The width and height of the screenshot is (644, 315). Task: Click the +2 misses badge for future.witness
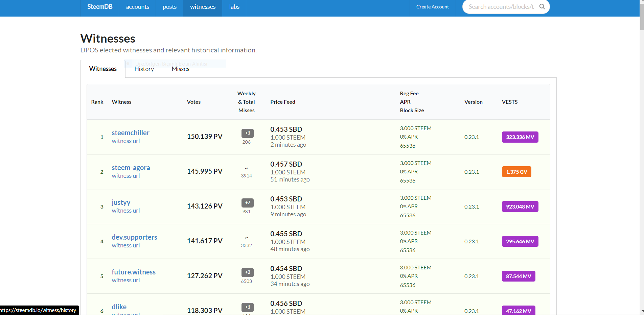pyautogui.click(x=248, y=272)
